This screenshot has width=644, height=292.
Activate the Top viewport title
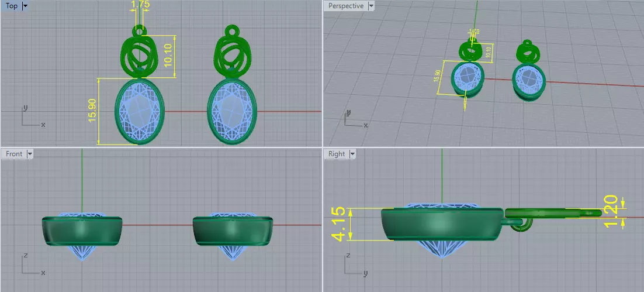pyautogui.click(x=12, y=6)
